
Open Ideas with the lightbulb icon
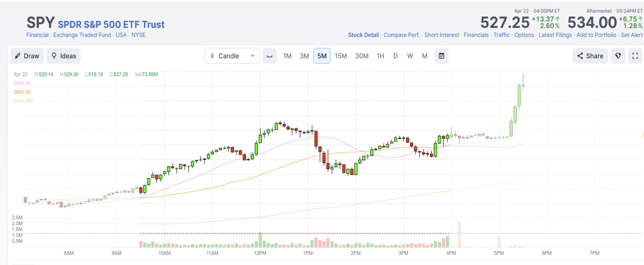64,56
